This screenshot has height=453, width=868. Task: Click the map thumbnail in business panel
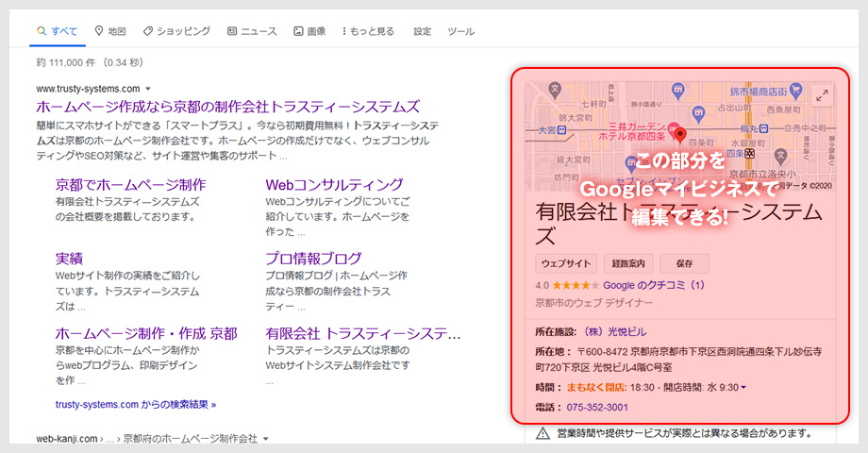tap(680, 136)
